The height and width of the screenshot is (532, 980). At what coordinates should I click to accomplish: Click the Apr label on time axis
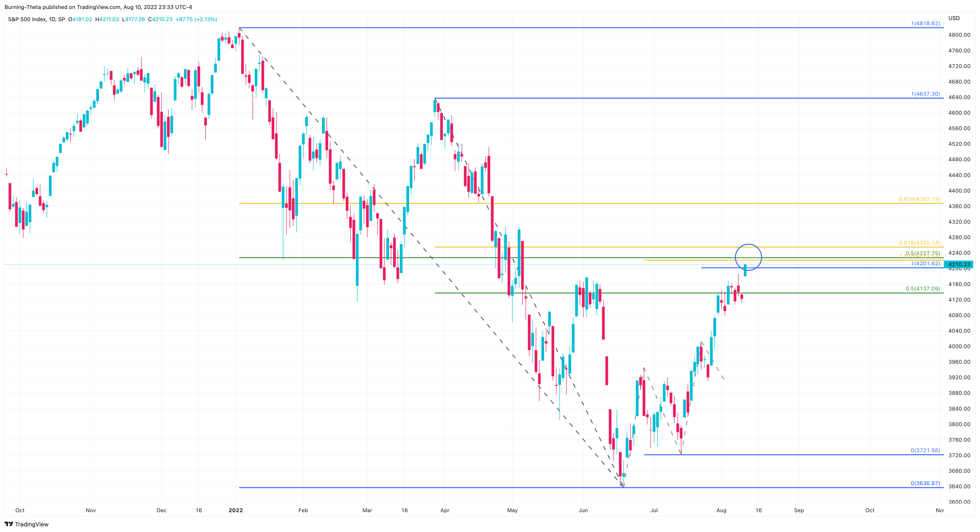445,510
